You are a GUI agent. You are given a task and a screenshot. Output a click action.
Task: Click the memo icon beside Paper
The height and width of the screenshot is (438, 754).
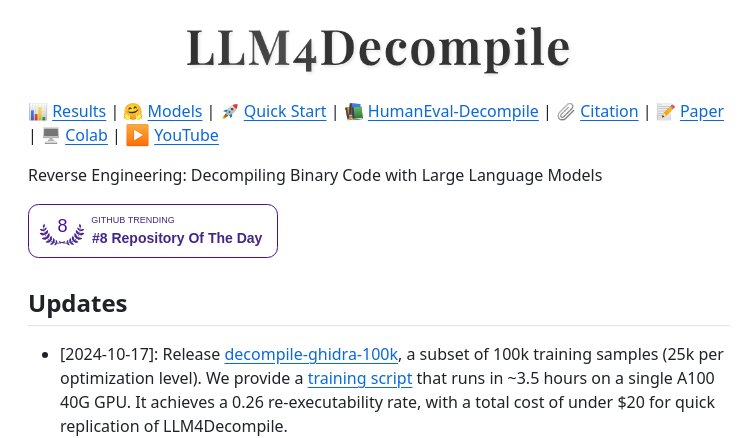click(666, 112)
